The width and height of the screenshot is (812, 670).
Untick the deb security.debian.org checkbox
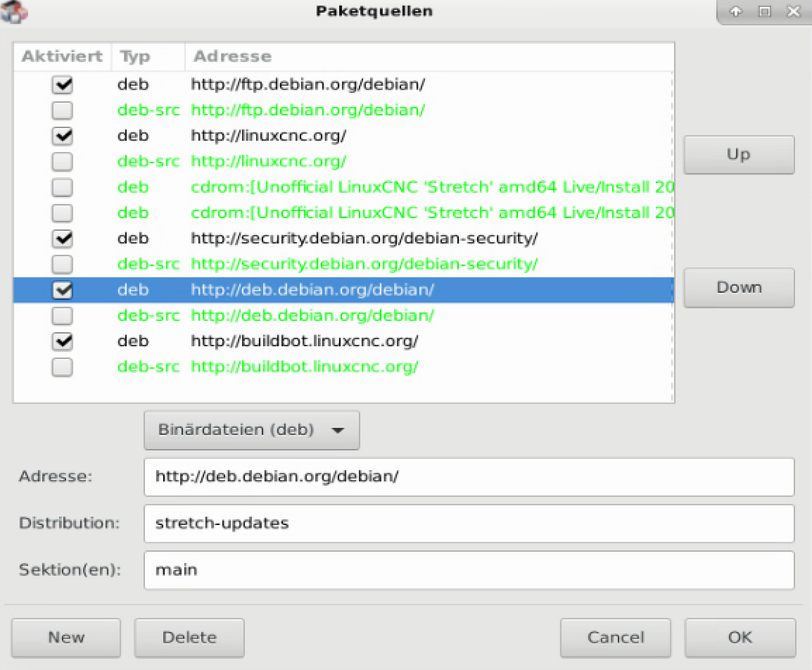tap(62, 238)
